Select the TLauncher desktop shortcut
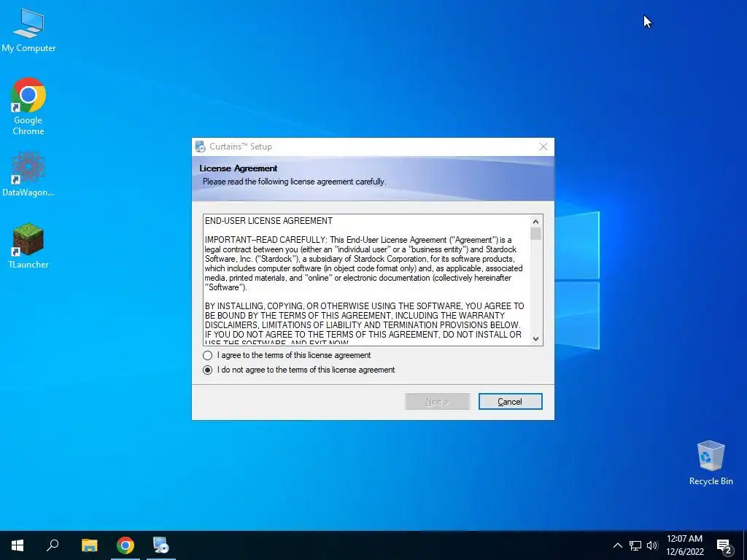The width and height of the screenshot is (747, 560). coord(28,246)
